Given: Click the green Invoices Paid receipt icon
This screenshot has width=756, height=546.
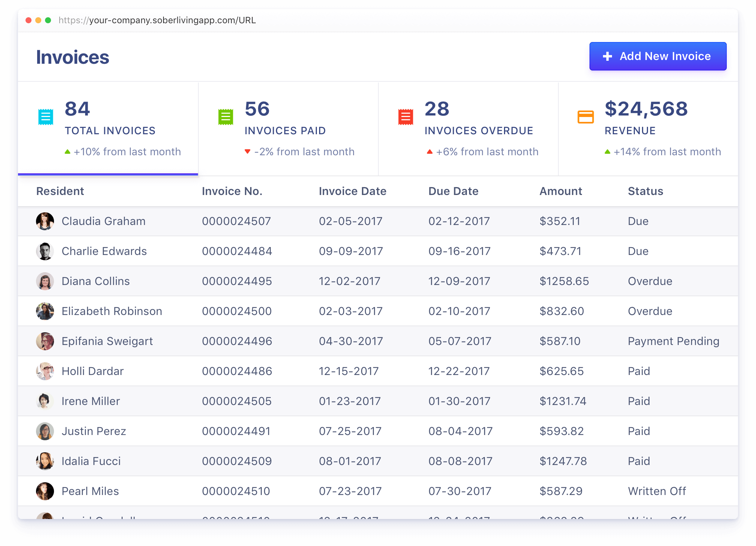Looking at the screenshot, I should point(226,117).
